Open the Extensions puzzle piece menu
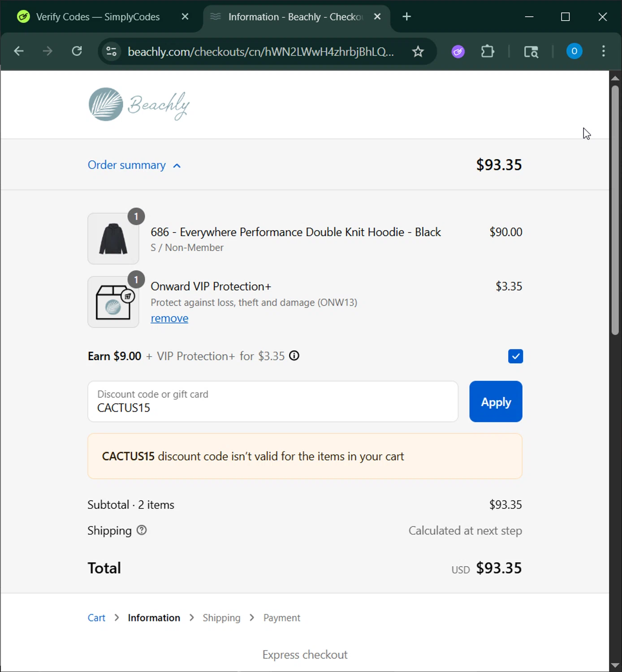The image size is (622, 672). 488,52
